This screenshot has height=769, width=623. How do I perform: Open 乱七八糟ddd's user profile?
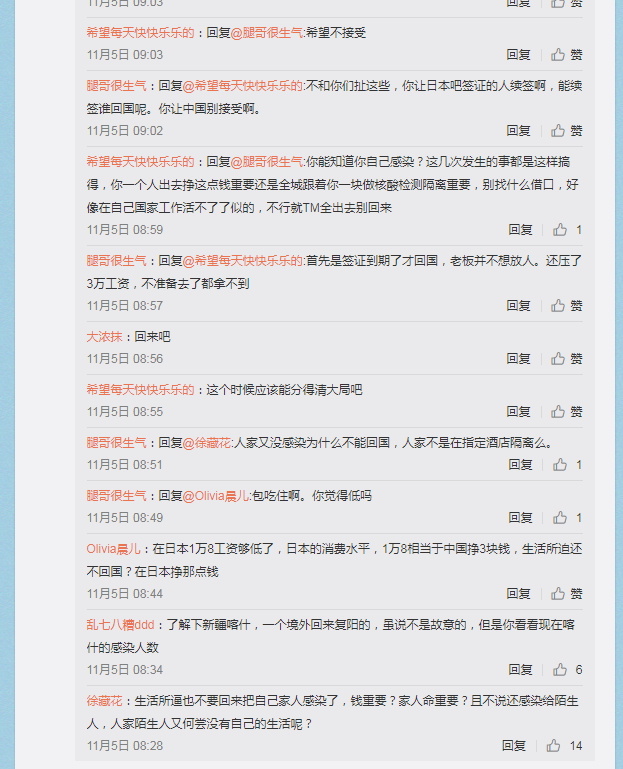coord(120,624)
